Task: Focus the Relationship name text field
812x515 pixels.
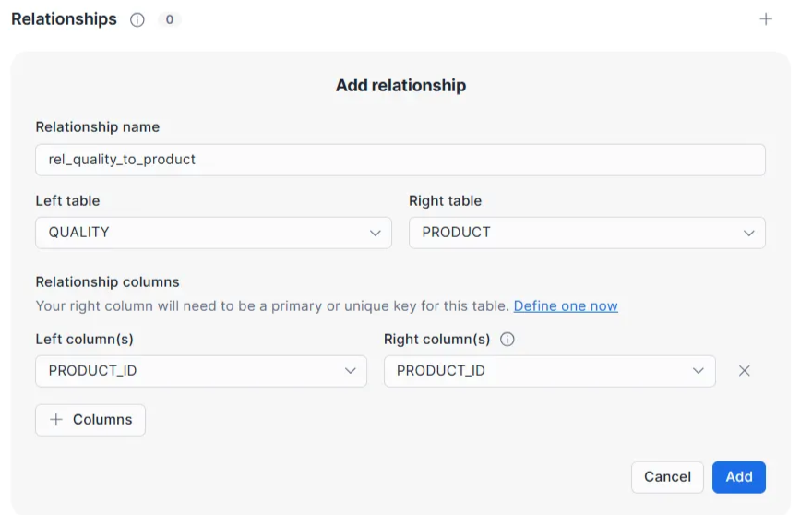Action: pos(400,160)
